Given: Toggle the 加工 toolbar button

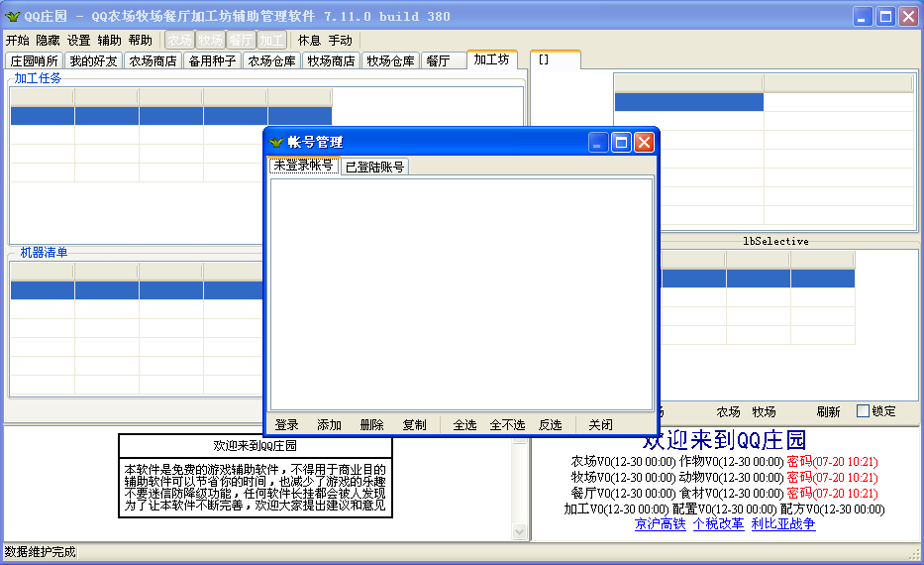Looking at the screenshot, I should pos(271,40).
